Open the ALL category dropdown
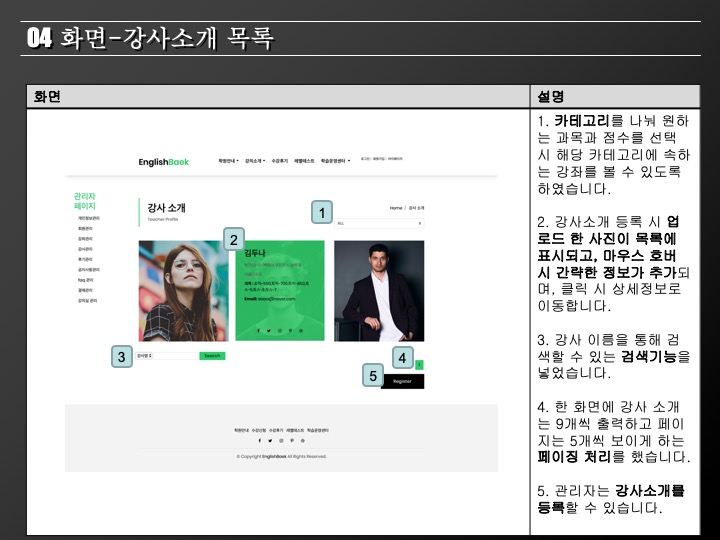 click(x=379, y=223)
